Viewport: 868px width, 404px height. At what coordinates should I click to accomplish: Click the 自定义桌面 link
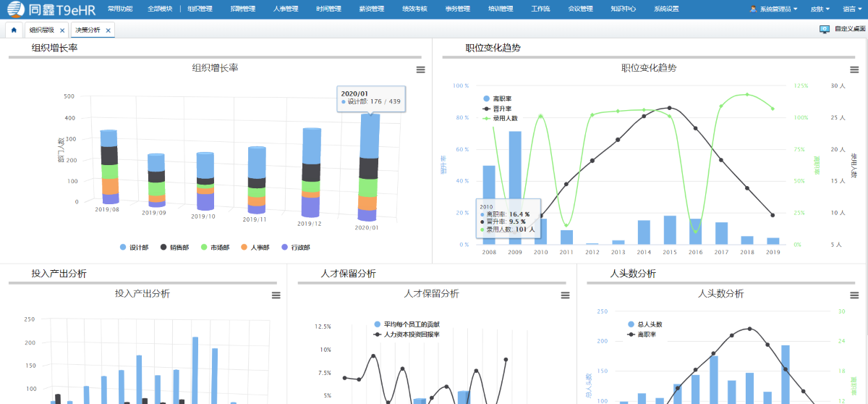click(x=849, y=30)
